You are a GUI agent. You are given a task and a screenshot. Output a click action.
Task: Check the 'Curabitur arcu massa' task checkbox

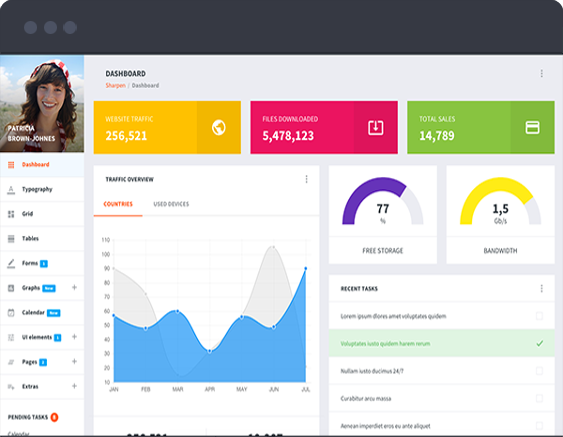539,398
